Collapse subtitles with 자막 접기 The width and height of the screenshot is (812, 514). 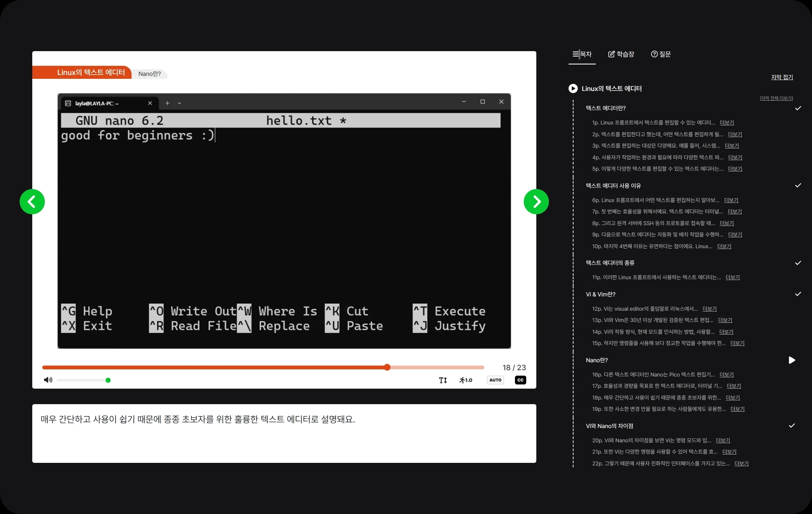click(x=782, y=77)
